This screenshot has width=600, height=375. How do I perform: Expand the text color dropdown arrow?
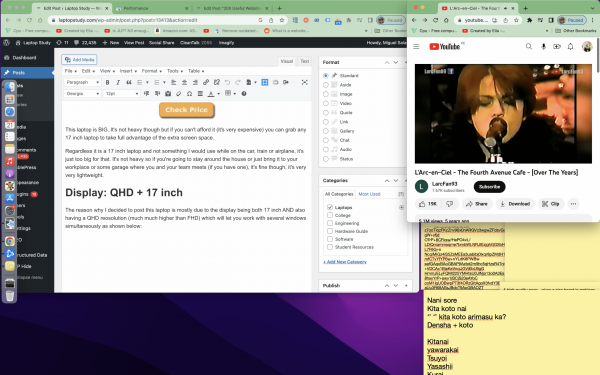[x=218, y=94]
